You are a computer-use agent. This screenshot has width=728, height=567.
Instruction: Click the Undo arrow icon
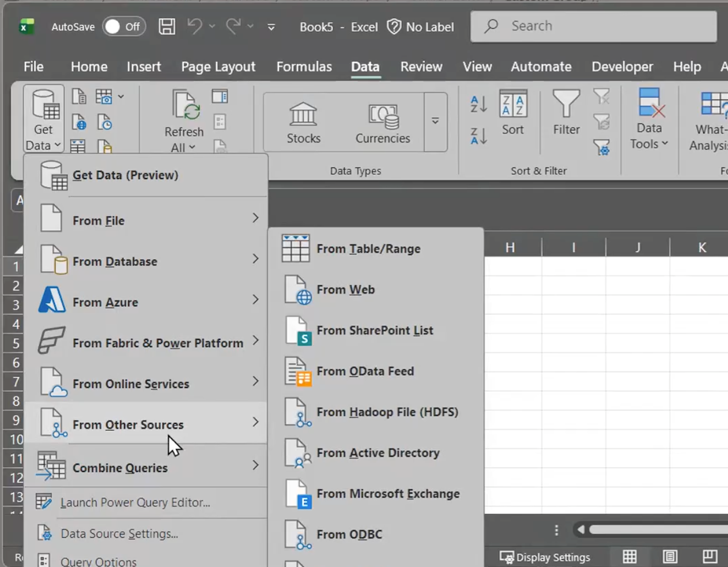[x=195, y=27]
